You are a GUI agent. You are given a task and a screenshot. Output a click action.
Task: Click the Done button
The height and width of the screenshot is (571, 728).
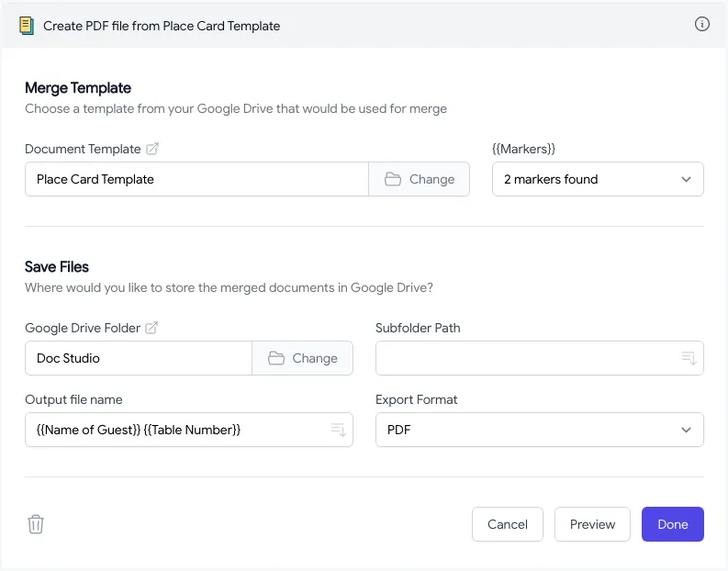click(x=673, y=524)
